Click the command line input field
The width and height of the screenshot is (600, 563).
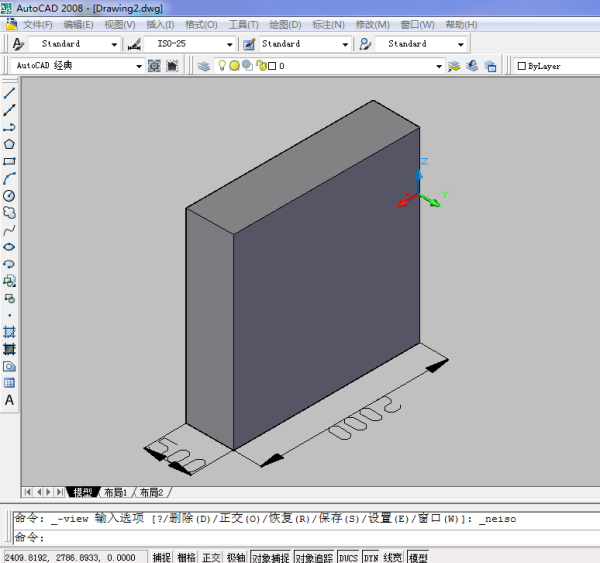coord(306,537)
